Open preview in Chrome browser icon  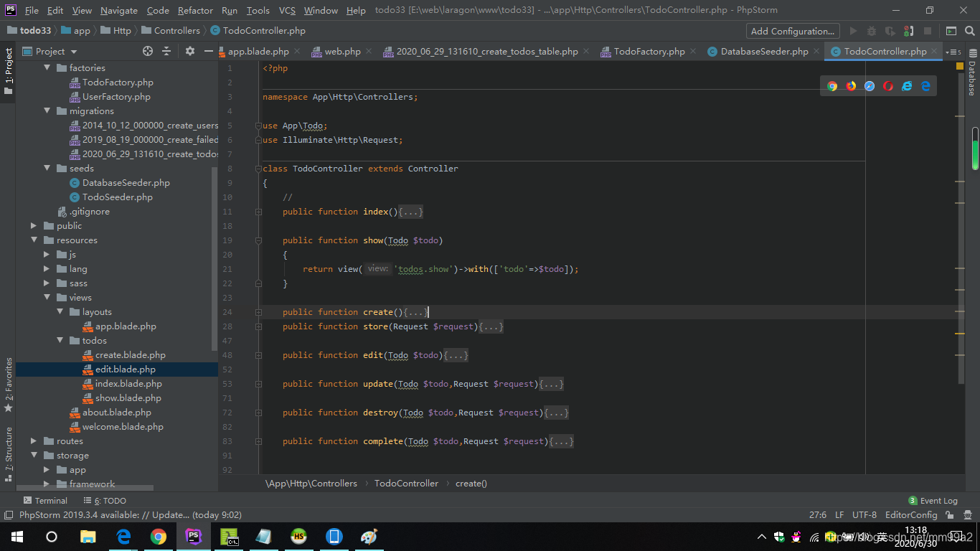(x=832, y=86)
